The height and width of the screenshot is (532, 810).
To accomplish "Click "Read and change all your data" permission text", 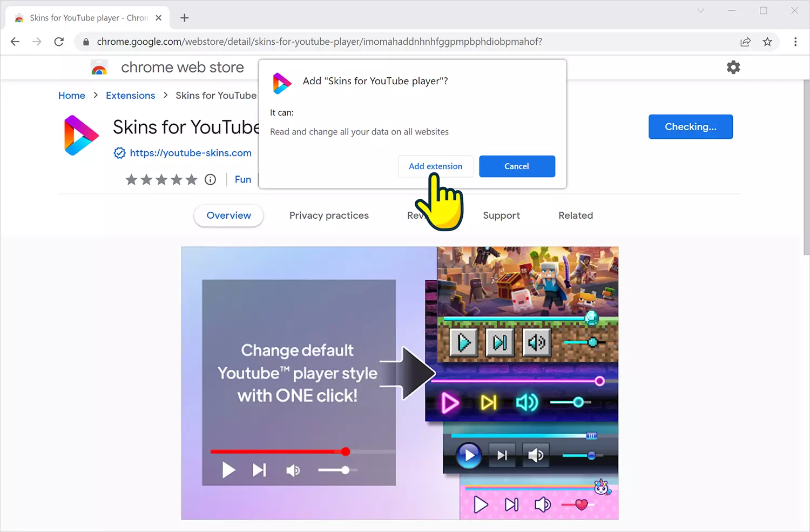I will click(x=359, y=132).
